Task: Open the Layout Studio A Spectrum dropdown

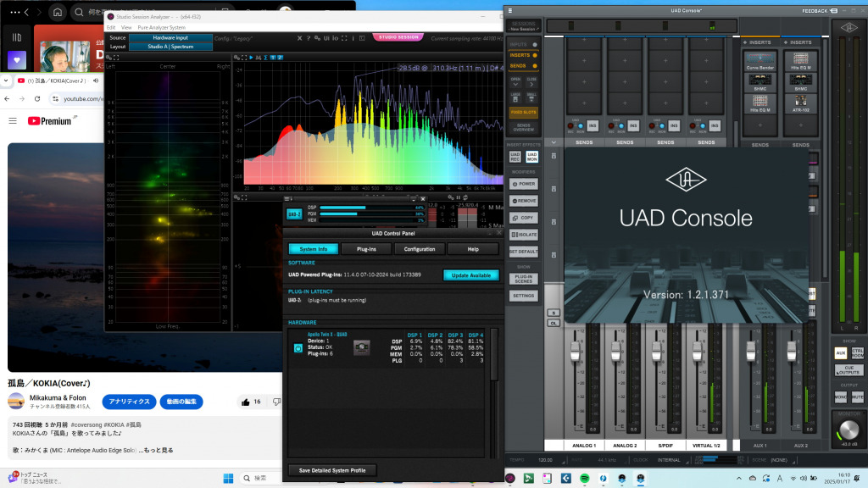Action: point(170,47)
